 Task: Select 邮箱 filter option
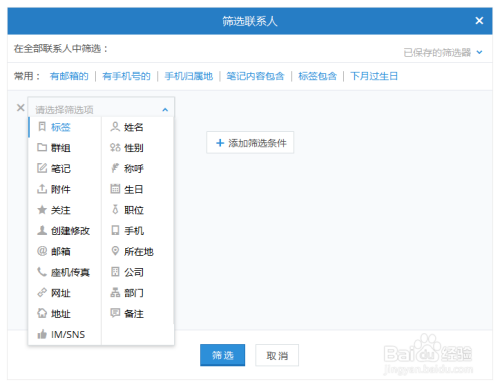(x=65, y=251)
